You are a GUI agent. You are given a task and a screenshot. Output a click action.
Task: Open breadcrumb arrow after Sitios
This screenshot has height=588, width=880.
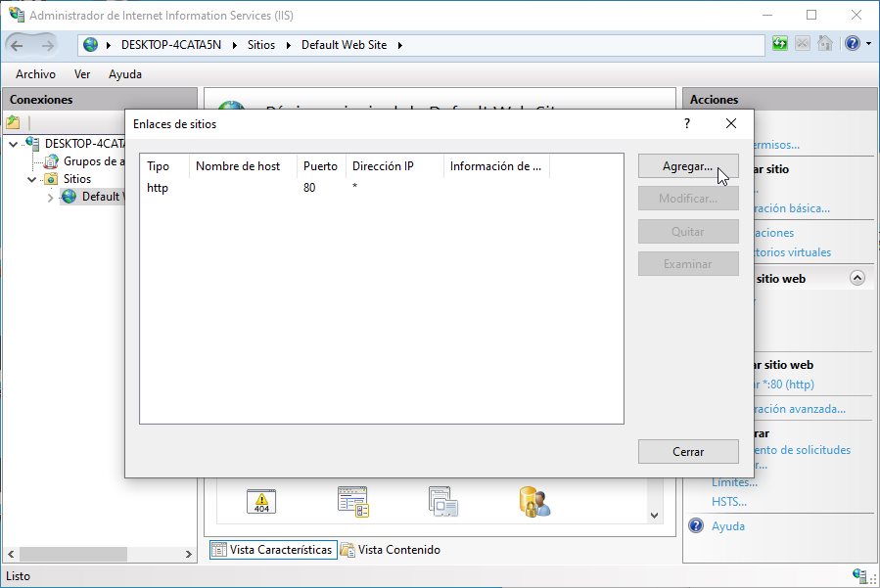(x=289, y=45)
